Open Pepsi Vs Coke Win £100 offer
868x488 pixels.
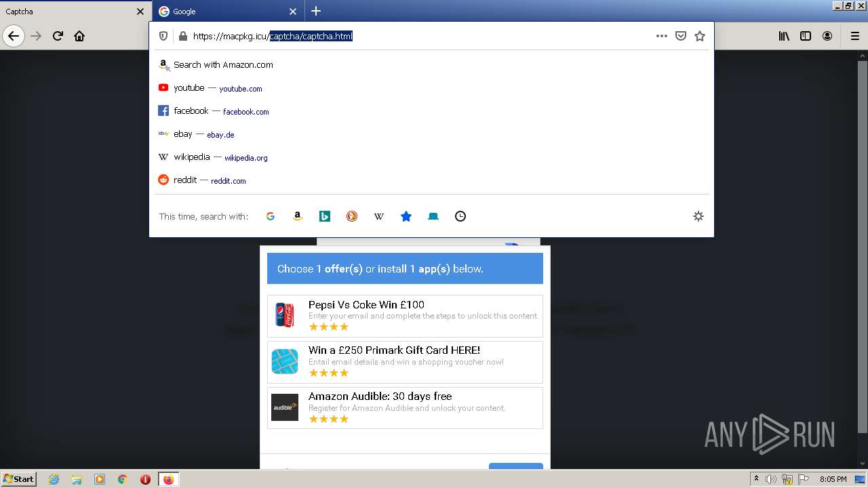pos(405,316)
